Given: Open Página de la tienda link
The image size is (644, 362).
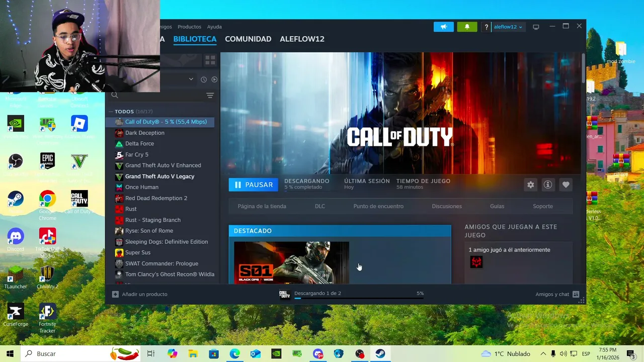Looking at the screenshot, I should point(262,206).
